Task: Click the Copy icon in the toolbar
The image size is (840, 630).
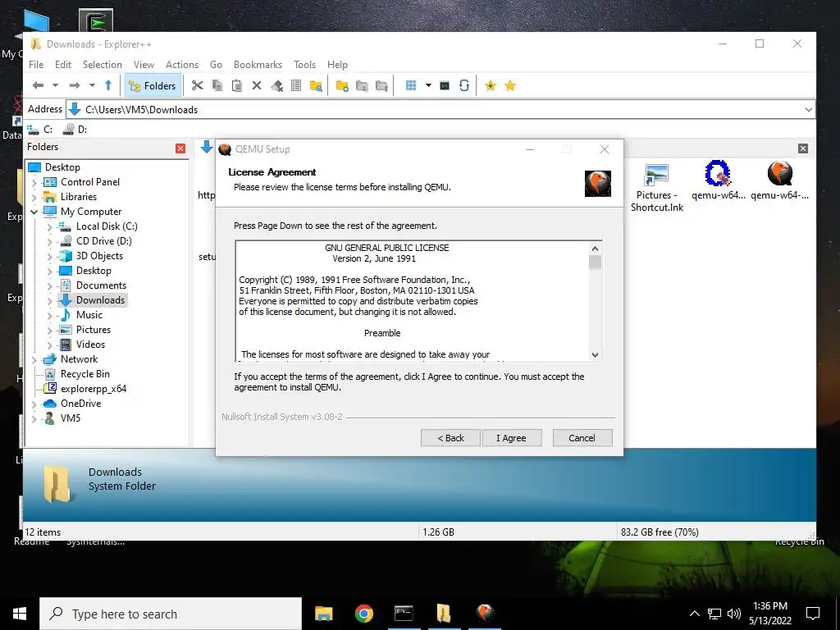Action: pos(217,85)
